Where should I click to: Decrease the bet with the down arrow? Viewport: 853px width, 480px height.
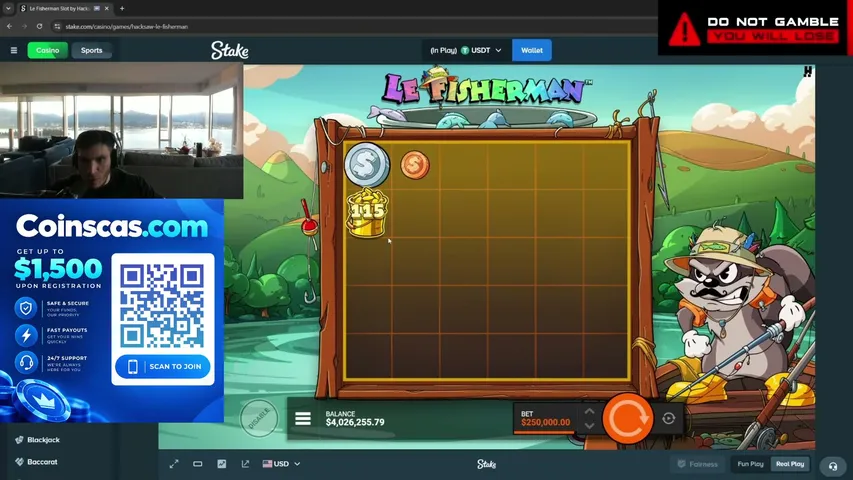tap(589, 426)
